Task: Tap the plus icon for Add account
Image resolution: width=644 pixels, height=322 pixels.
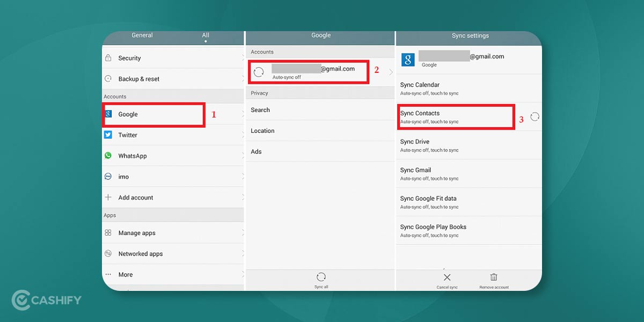Action: 108,197
